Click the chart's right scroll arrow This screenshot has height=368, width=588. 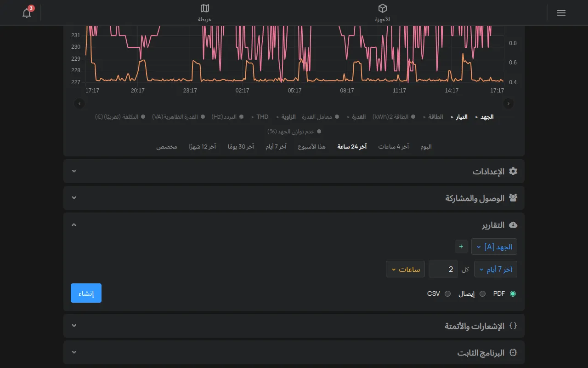point(509,103)
